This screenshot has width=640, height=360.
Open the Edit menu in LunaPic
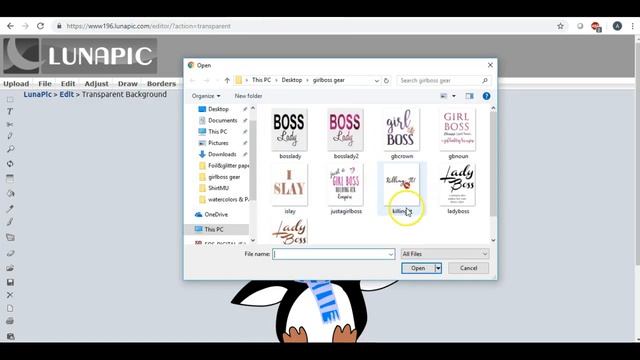click(x=68, y=84)
